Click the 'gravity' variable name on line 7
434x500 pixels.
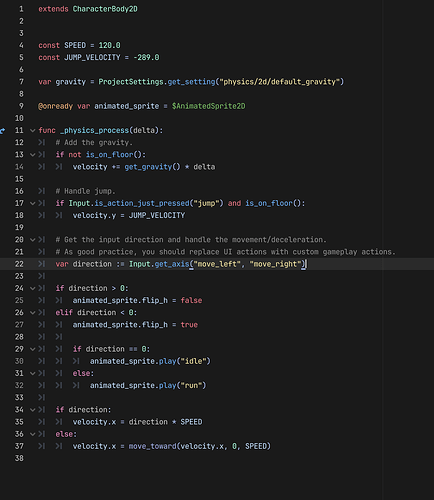(x=71, y=82)
